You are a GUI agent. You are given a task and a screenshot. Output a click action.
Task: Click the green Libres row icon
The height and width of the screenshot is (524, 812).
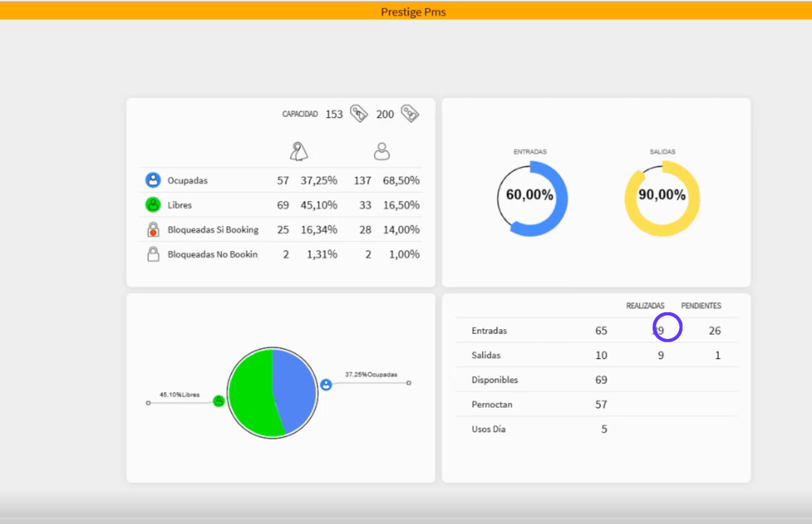[153, 205]
